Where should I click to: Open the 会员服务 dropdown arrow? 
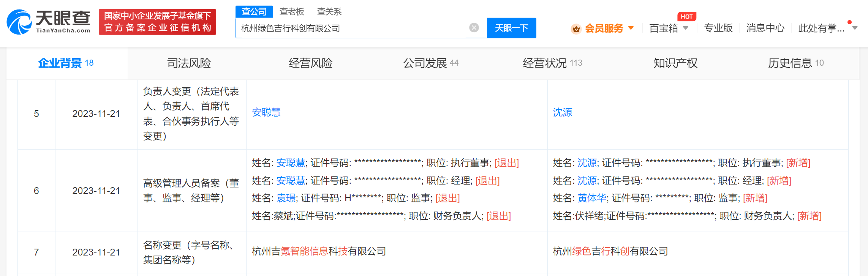[631, 28]
